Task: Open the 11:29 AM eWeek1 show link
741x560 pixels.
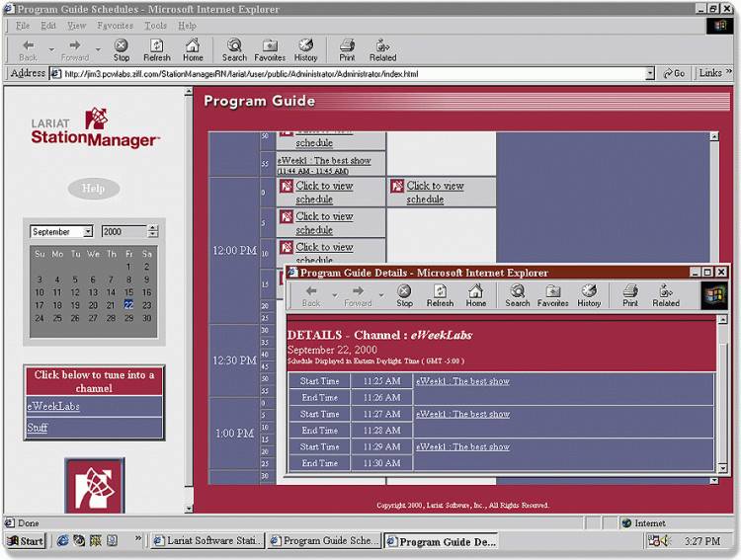Action: point(462,446)
